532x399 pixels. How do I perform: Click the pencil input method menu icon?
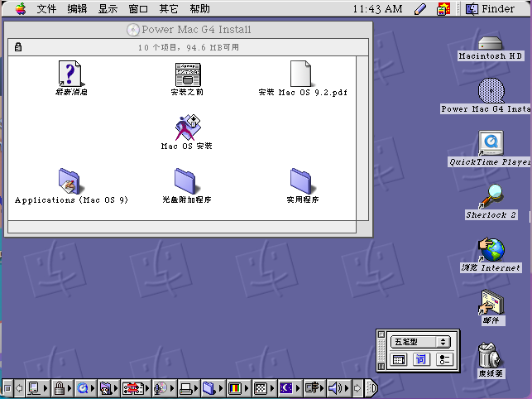pyautogui.click(x=420, y=9)
